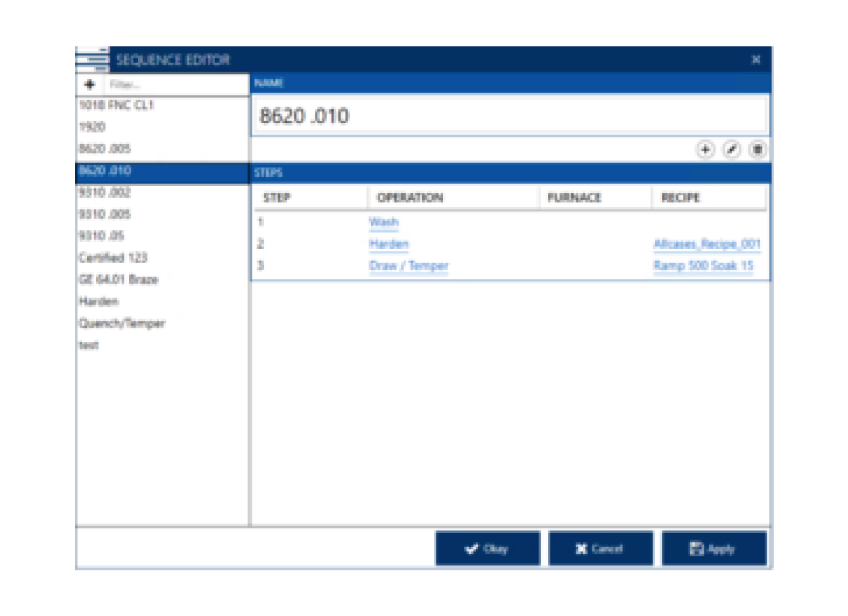Screen dimensions: 848x616
Task: Open the Harden operation link
Action: tap(388, 243)
